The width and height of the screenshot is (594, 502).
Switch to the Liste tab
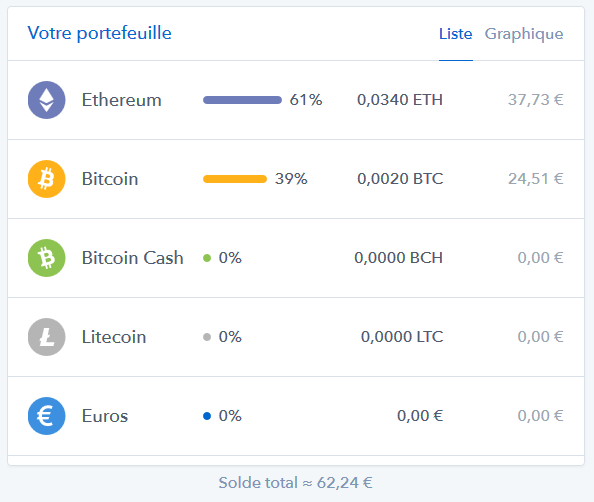pyautogui.click(x=456, y=34)
